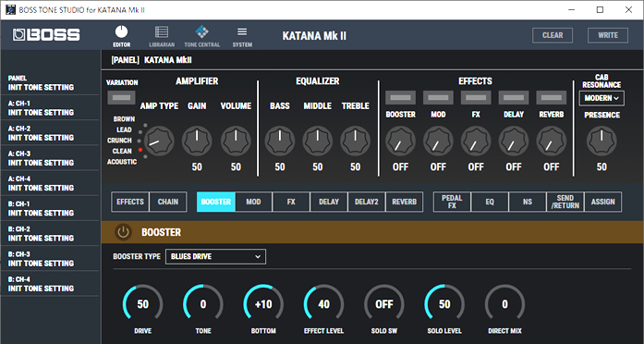Select the A: CH-1 preset
Image resolution: width=644 pixels, height=344 pixels.
click(50, 107)
